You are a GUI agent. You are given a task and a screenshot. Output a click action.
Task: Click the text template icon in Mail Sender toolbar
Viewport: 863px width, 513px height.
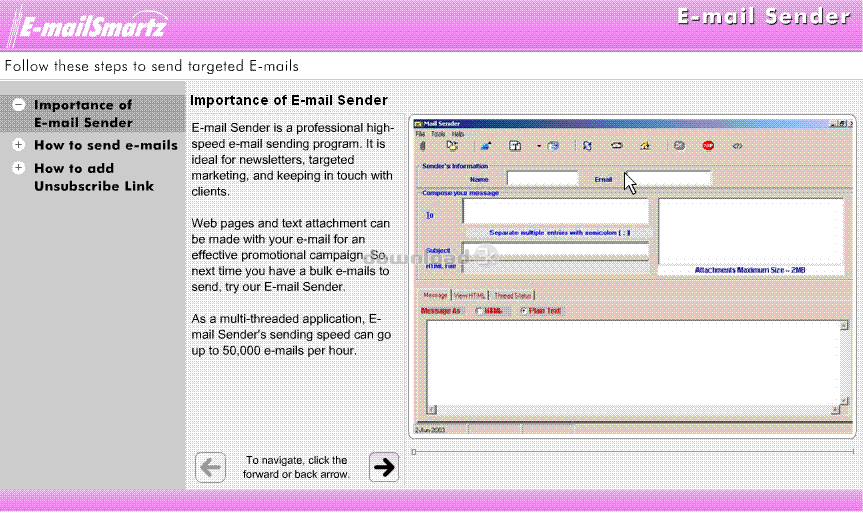click(x=515, y=146)
